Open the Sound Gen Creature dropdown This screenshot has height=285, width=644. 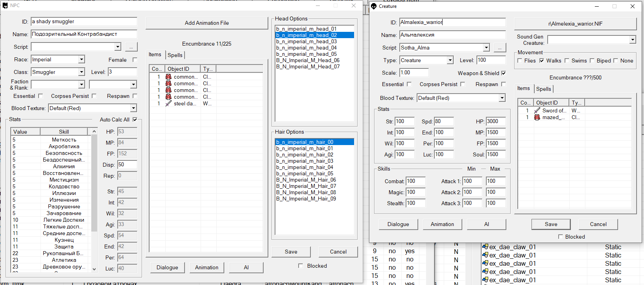click(633, 40)
